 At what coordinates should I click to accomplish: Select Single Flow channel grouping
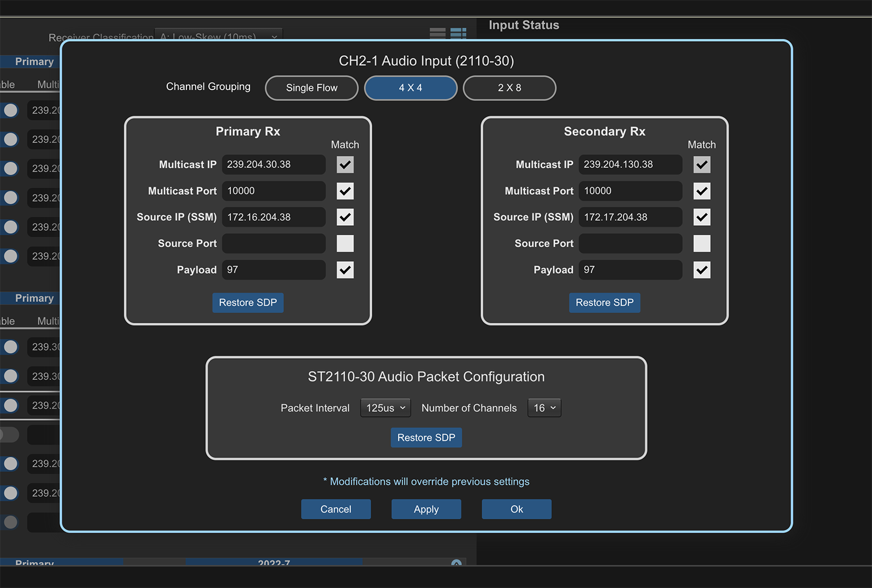click(312, 88)
